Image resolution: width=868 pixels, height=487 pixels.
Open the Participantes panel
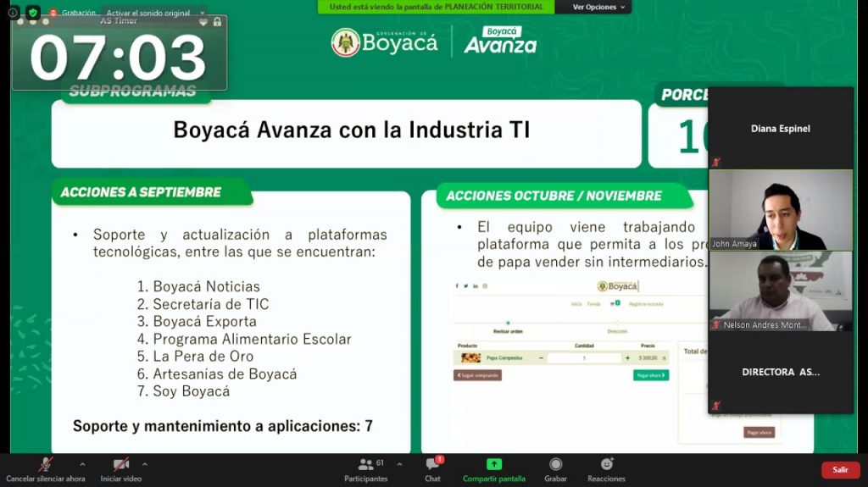(x=366, y=469)
